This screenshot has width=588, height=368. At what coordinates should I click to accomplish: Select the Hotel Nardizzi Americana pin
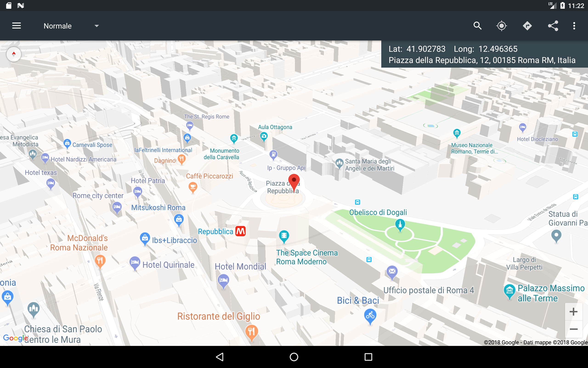coord(45,158)
